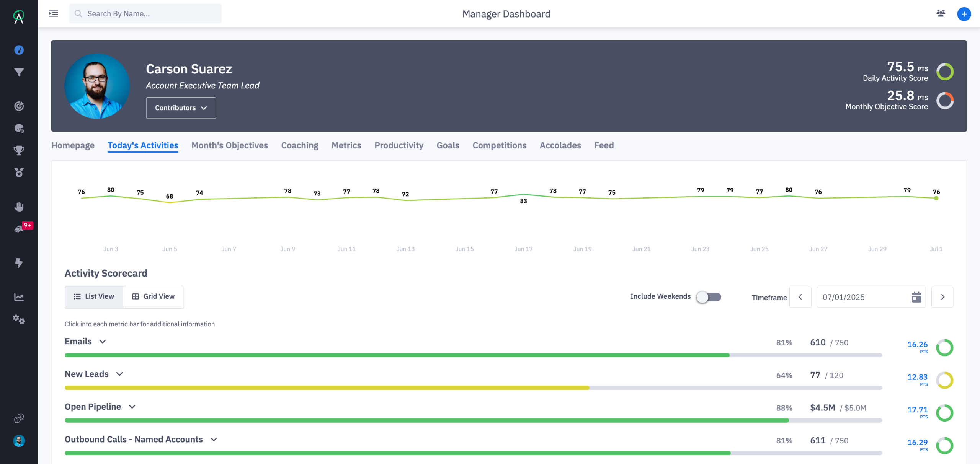980x464 pixels.
Task: Open the line chart analytics icon
Action: (x=19, y=297)
